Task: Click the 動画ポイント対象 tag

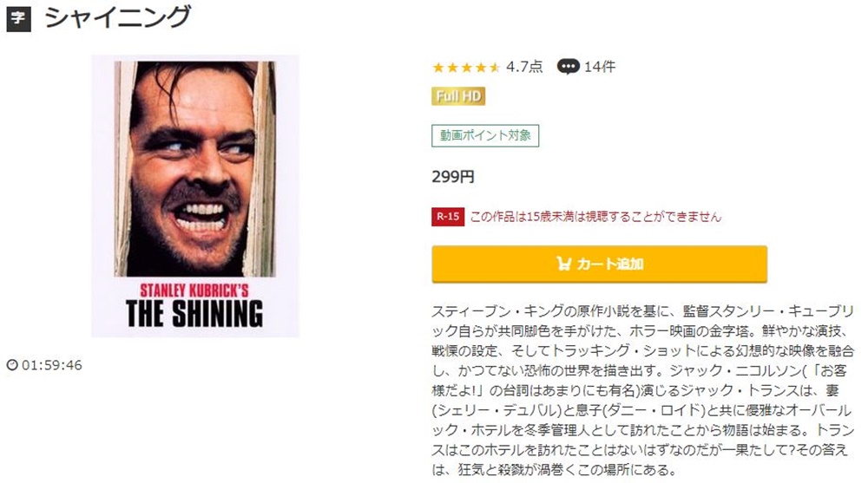Action: 485,135
